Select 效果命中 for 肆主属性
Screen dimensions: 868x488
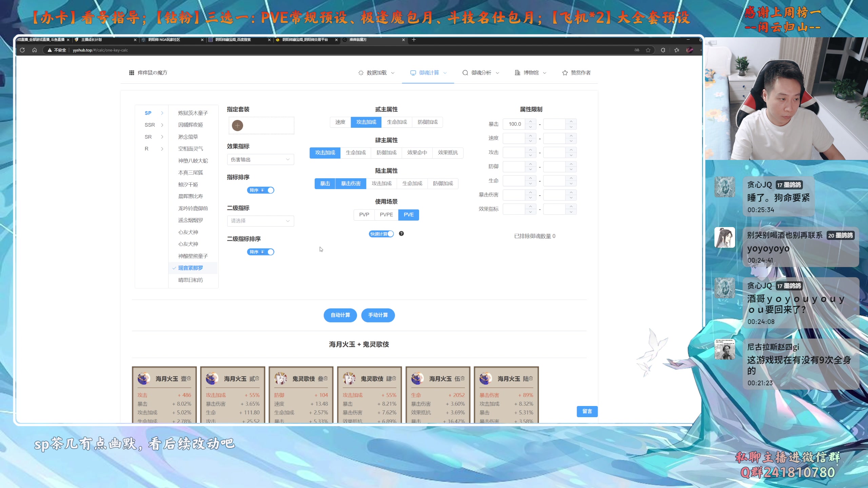[417, 153]
